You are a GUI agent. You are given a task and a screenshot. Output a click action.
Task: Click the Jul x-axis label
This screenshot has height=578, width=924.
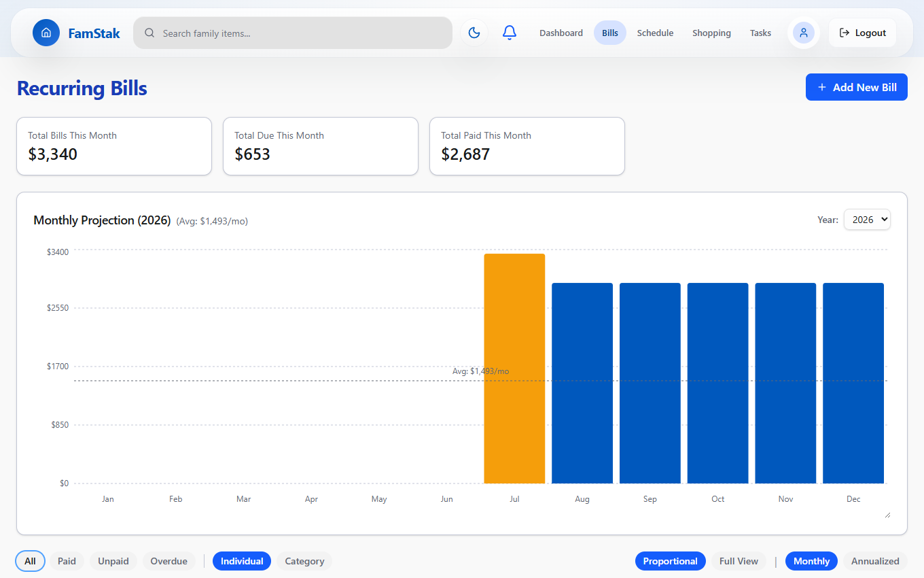(514, 499)
